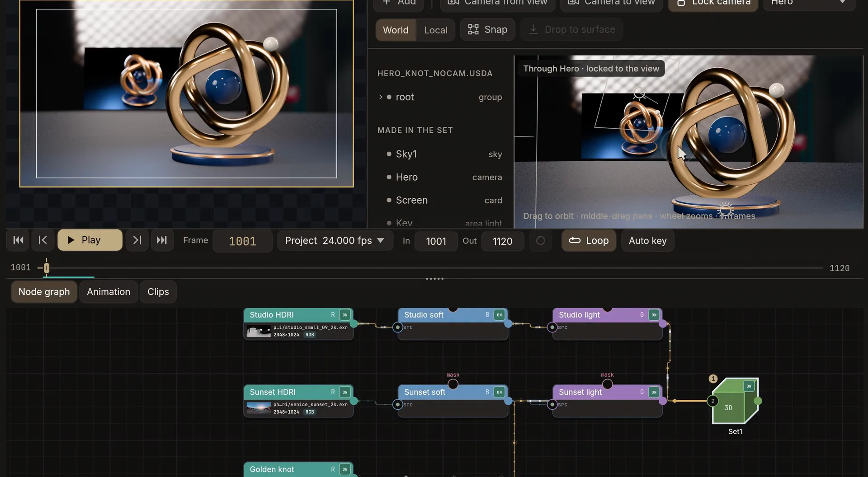The image size is (868, 477).
Task: Click the Play button
Action: click(90, 240)
